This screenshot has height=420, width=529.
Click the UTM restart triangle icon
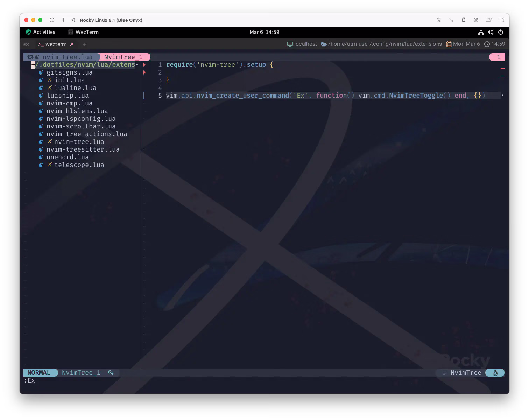pyautogui.click(x=73, y=20)
